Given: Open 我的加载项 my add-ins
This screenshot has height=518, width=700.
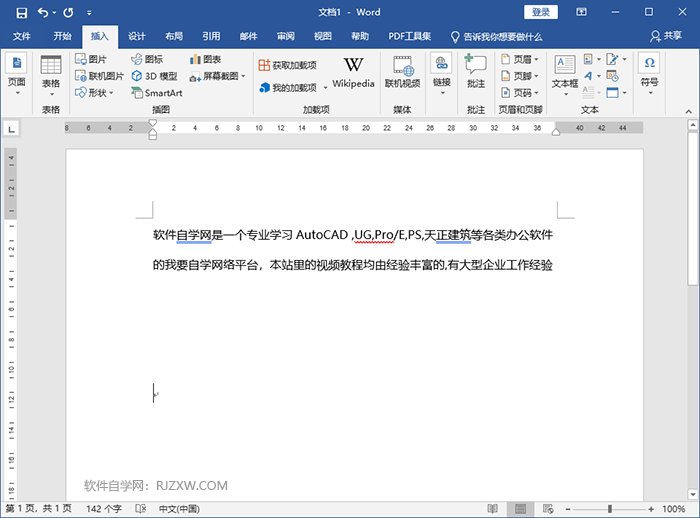Looking at the screenshot, I should [288, 88].
